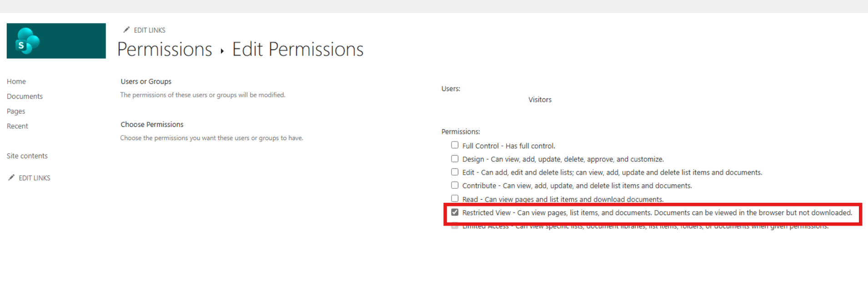The height and width of the screenshot is (302, 868).
Task: Enable the Full Control checkbox
Action: pos(455,145)
